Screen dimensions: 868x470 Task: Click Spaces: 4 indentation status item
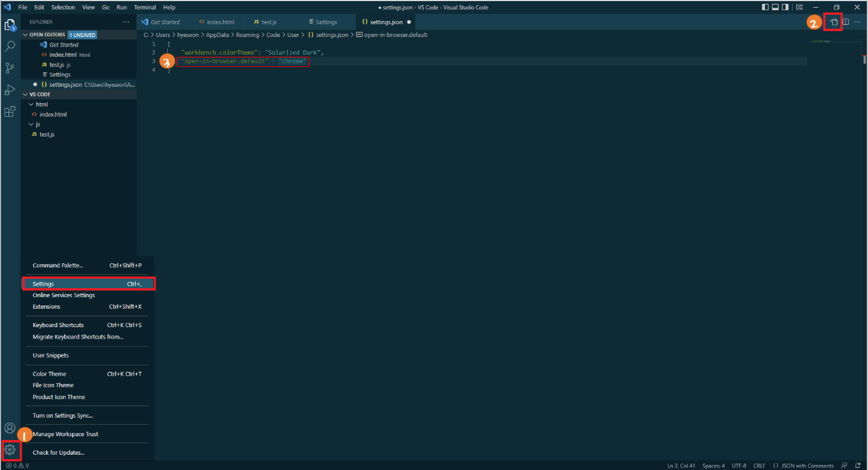tap(714, 466)
